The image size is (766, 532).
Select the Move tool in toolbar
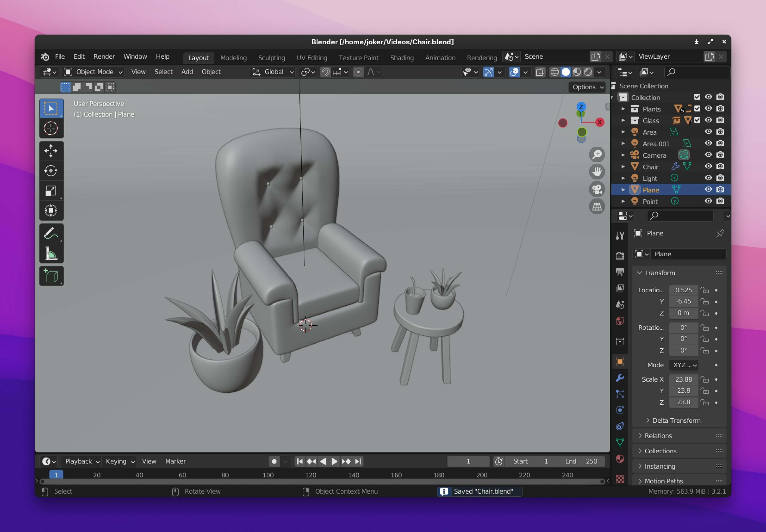click(x=51, y=151)
